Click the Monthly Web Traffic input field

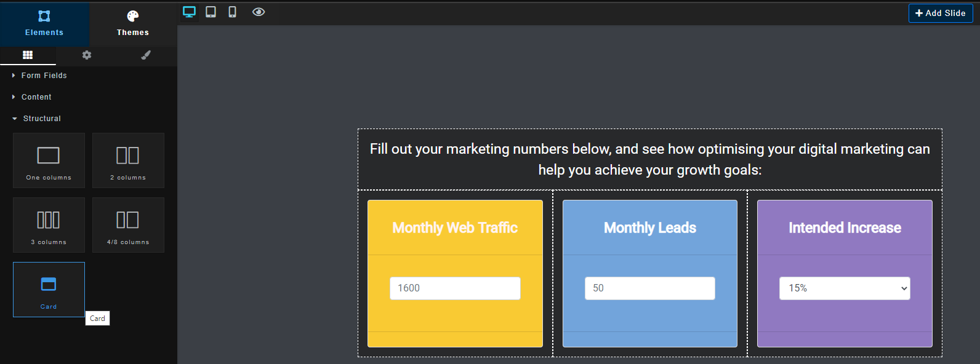(455, 288)
